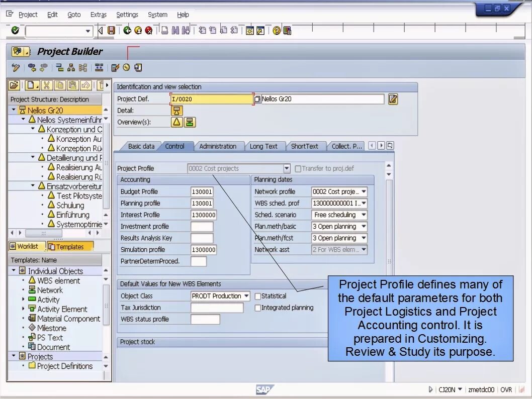Click the Open Project folder icon
532x399 pixels.
click(14, 85)
